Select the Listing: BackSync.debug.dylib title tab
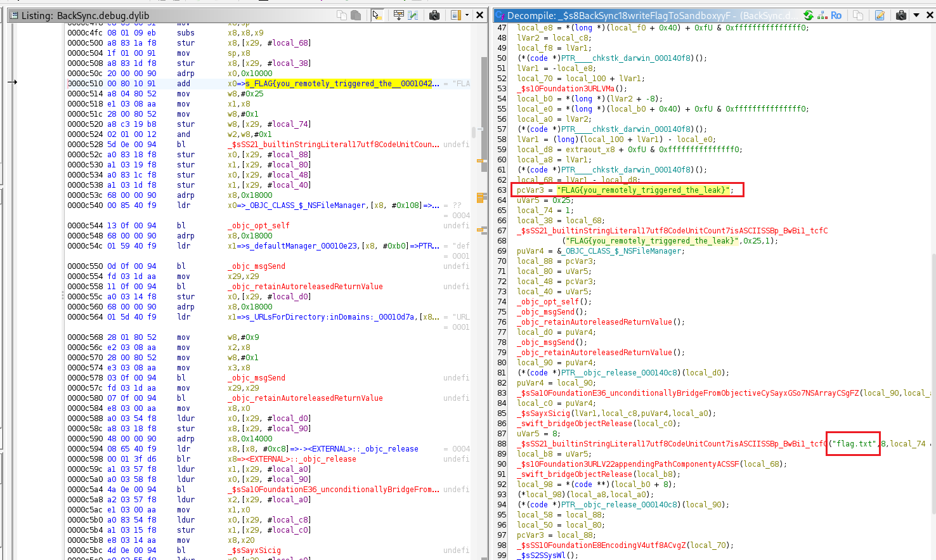Screen dimensions: 936x560 tap(86, 15)
